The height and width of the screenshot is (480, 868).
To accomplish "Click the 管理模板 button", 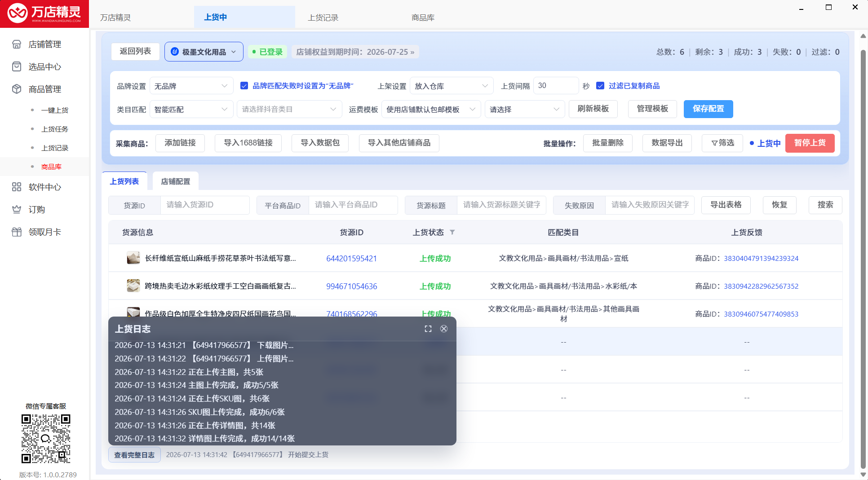I will point(652,109).
